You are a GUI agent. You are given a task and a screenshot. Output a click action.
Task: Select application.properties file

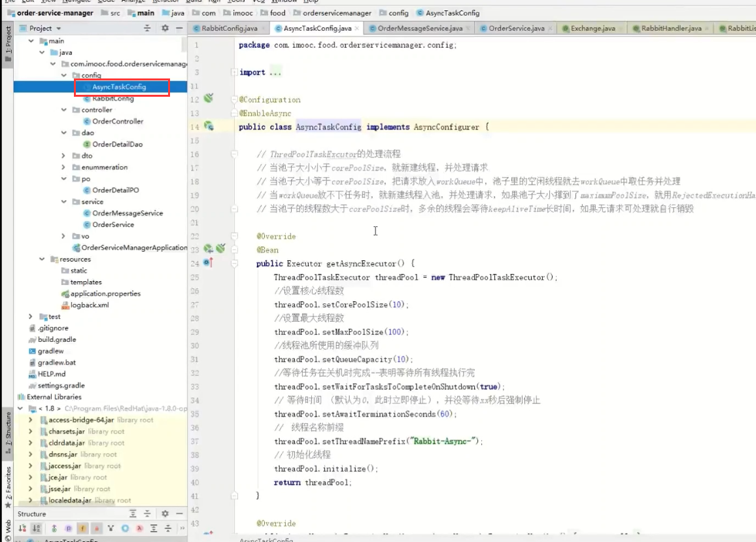click(x=105, y=294)
